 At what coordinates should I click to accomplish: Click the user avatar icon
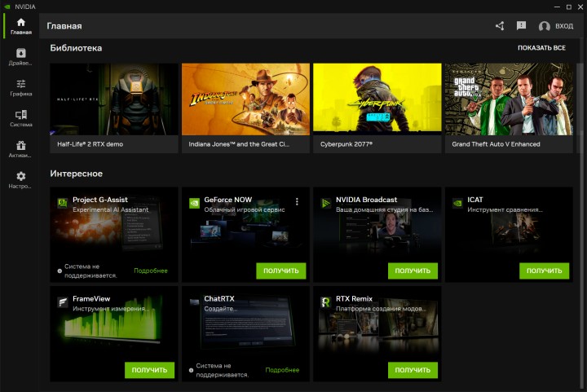pyautogui.click(x=545, y=26)
